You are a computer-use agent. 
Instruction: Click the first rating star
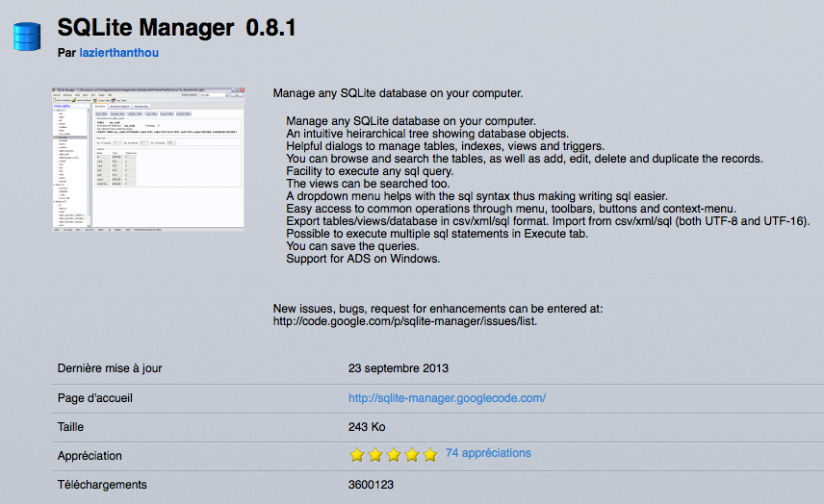(357, 454)
